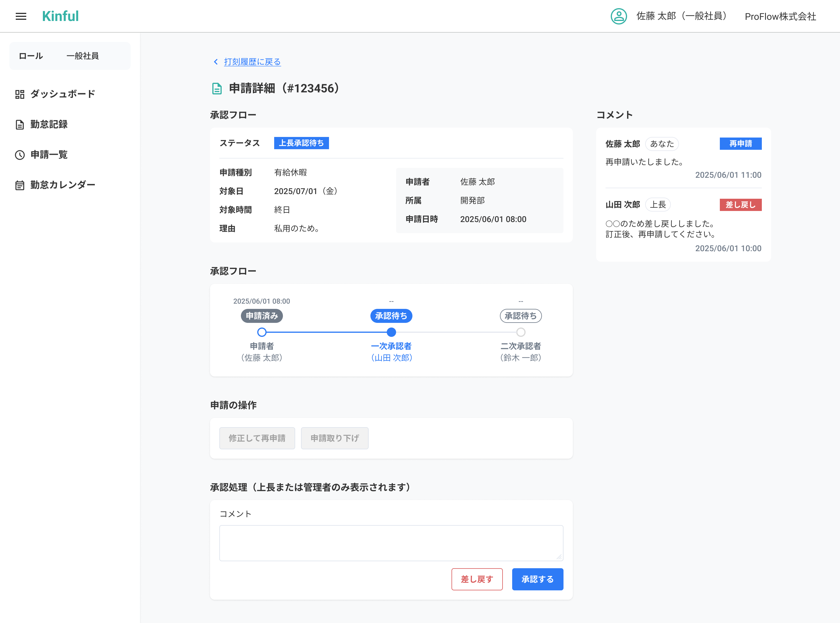840x623 pixels.
Task: Click the 勤怠カレンダー calendar icon
Action: point(20,185)
